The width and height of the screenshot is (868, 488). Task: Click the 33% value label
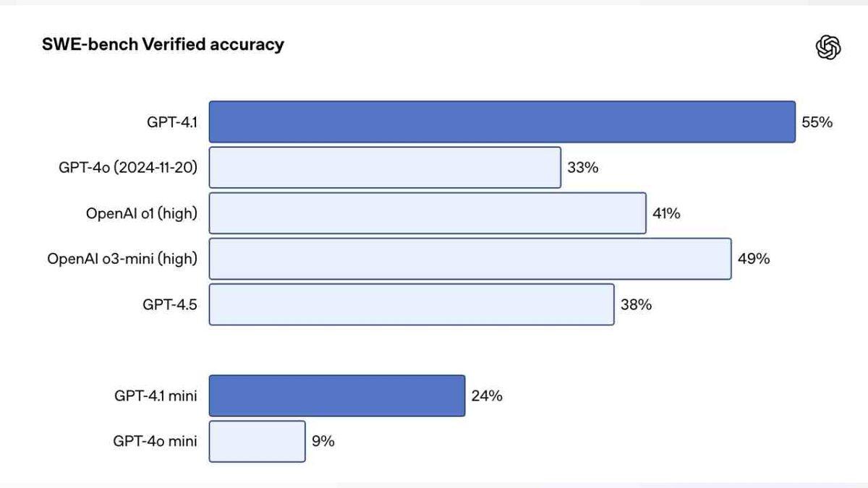pyautogui.click(x=582, y=168)
